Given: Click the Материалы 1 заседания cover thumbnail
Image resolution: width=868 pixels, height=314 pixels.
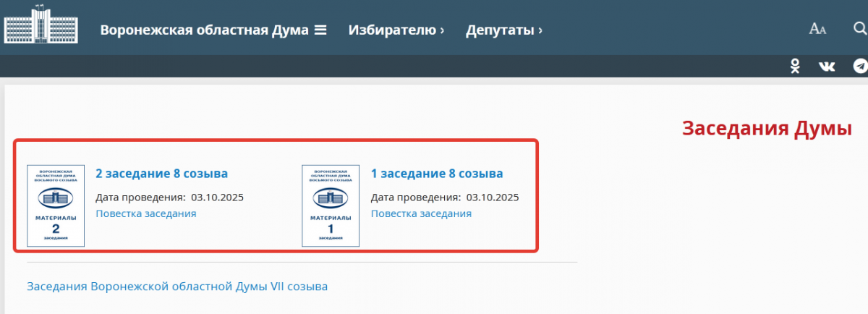Looking at the screenshot, I should pyautogui.click(x=331, y=206).
